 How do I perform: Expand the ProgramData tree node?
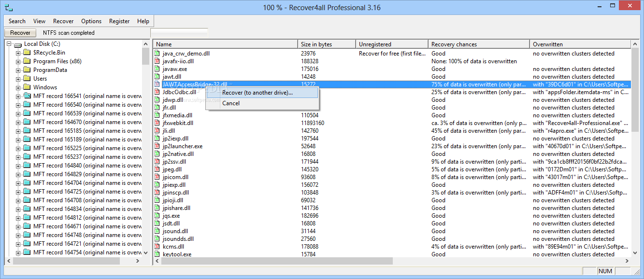click(18, 70)
